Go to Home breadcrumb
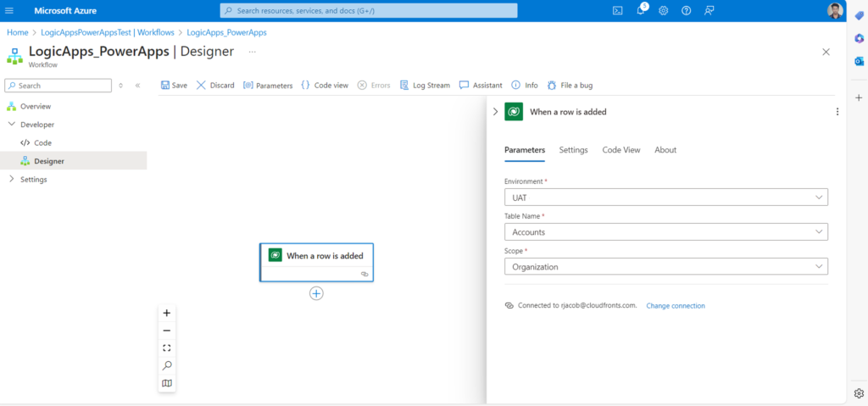Screen dimensions: 868x406 (17, 33)
